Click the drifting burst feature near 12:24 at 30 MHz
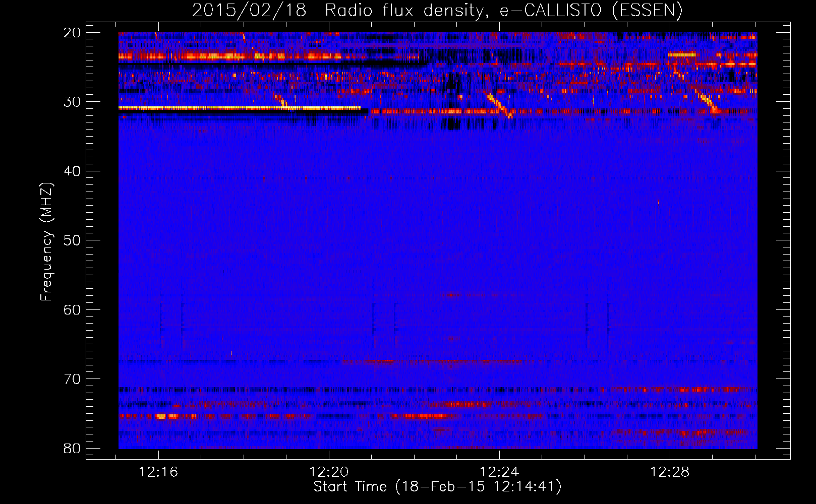The width and height of the screenshot is (816, 504). (500, 105)
